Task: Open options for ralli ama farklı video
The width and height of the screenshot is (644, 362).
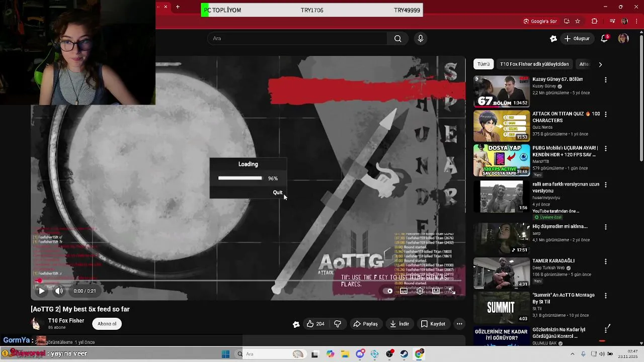Action: (x=606, y=185)
